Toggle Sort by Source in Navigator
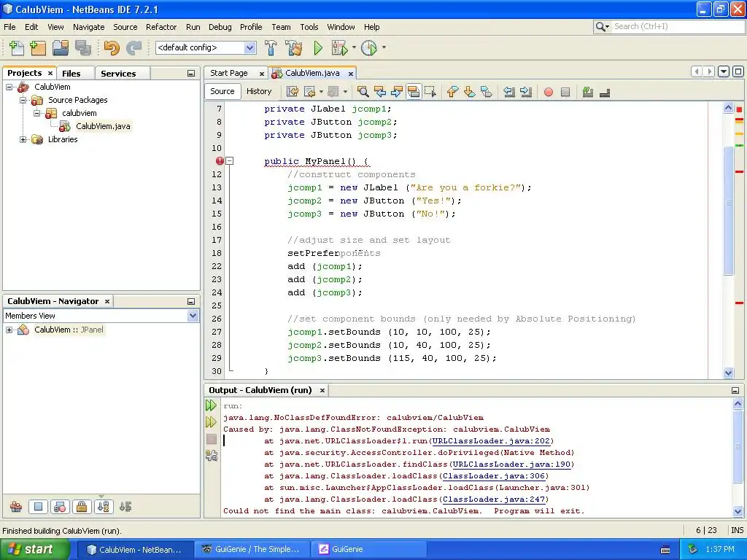 pyautogui.click(x=125, y=507)
